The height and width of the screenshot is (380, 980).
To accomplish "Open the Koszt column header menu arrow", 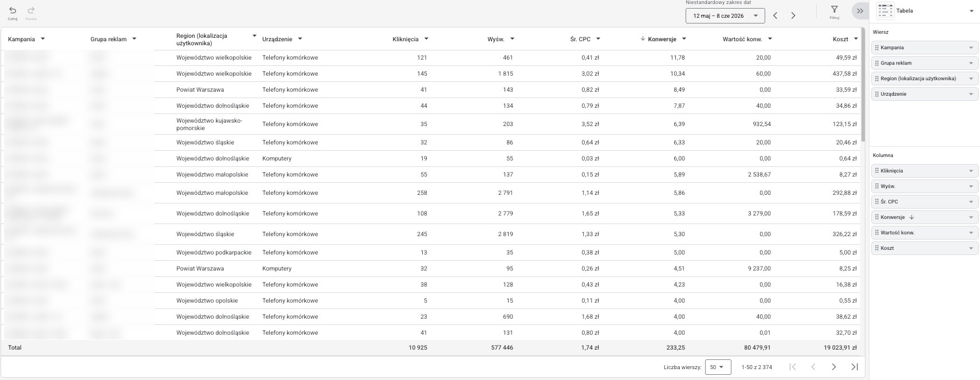I will [856, 39].
